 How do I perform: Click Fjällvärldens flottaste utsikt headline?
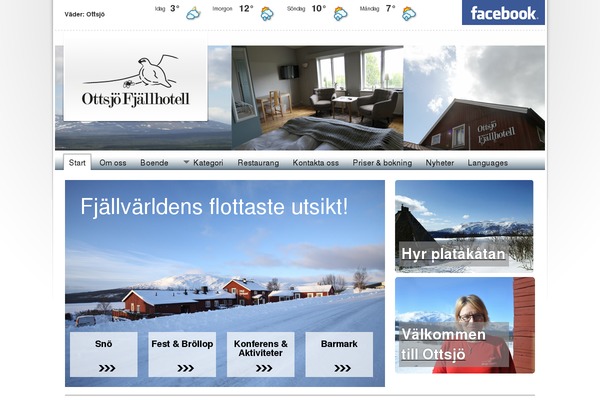click(x=214, y=207)
